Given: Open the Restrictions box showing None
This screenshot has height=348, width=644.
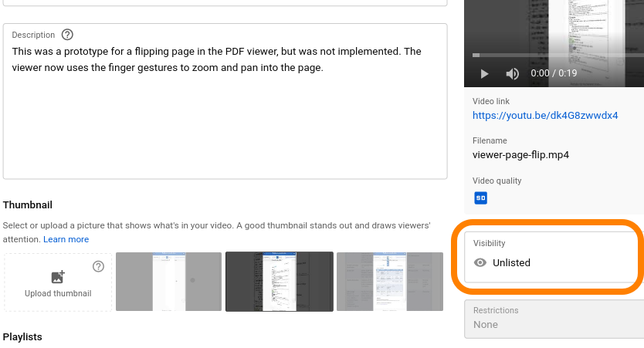Looking at the screenshot, I should pyautogui.click(x=553, y=318).
